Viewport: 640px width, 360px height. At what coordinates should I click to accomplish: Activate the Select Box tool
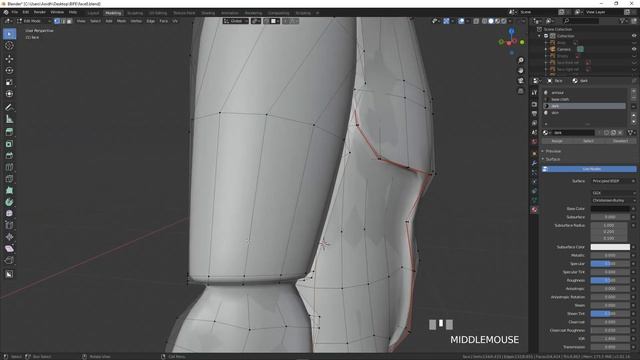pos(9,33)
